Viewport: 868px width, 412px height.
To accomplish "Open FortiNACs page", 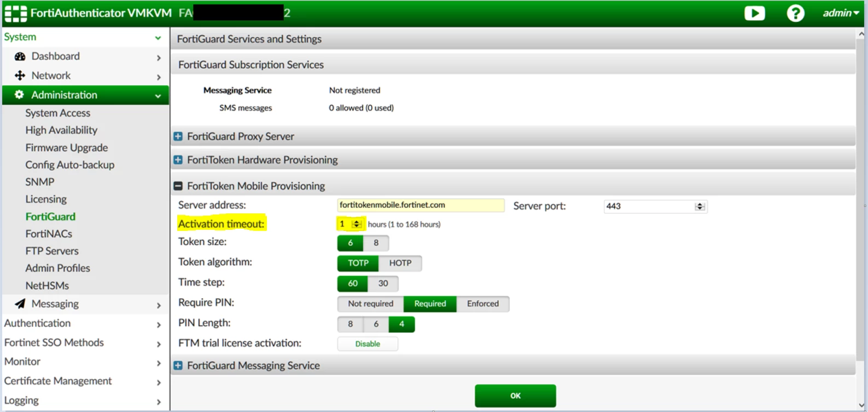I will coord(49,234).
